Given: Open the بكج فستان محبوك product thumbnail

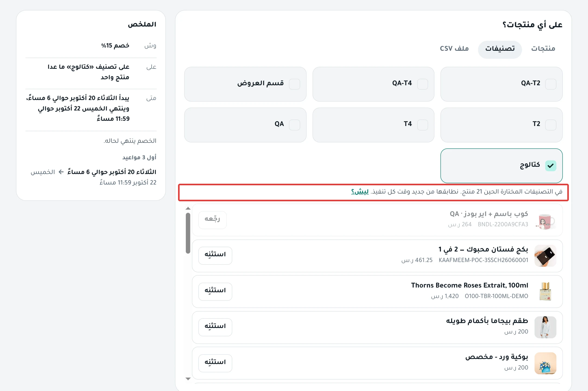Looking at the screenshot, I should (545, 256).
